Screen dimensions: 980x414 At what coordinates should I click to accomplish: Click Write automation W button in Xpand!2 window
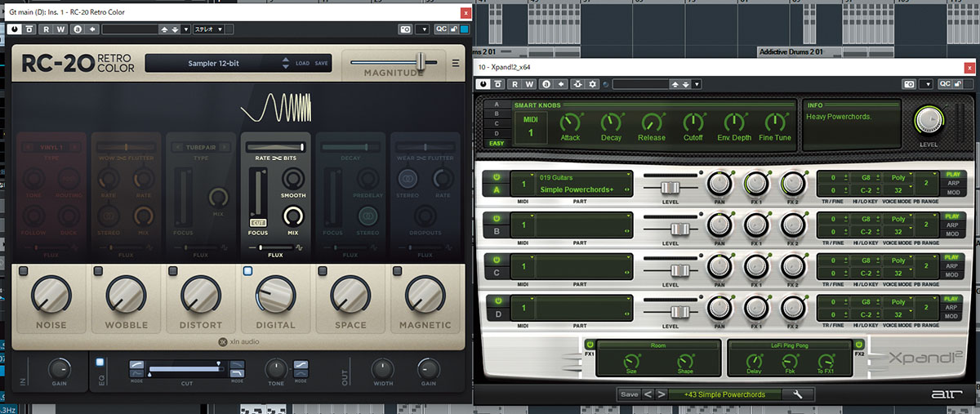point(530,83)
